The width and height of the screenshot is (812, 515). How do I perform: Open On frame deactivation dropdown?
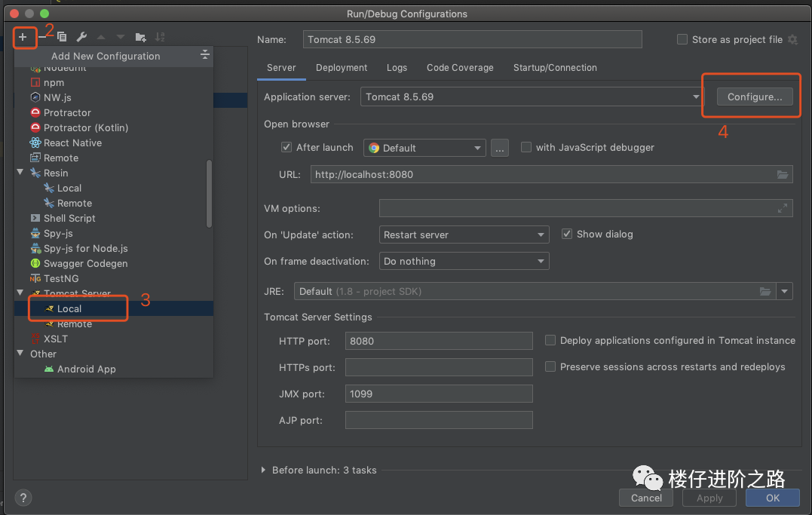(x=464, y=261)
